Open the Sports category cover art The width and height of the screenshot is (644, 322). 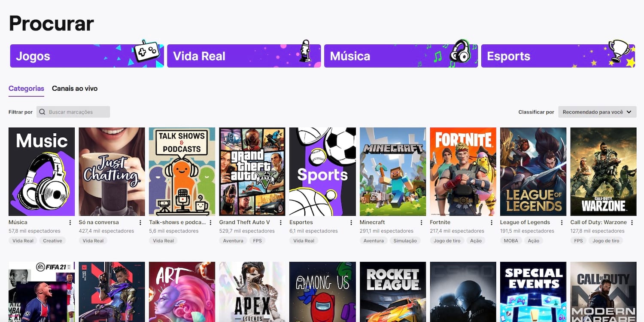pyautogui.click(x=322, y=172)
